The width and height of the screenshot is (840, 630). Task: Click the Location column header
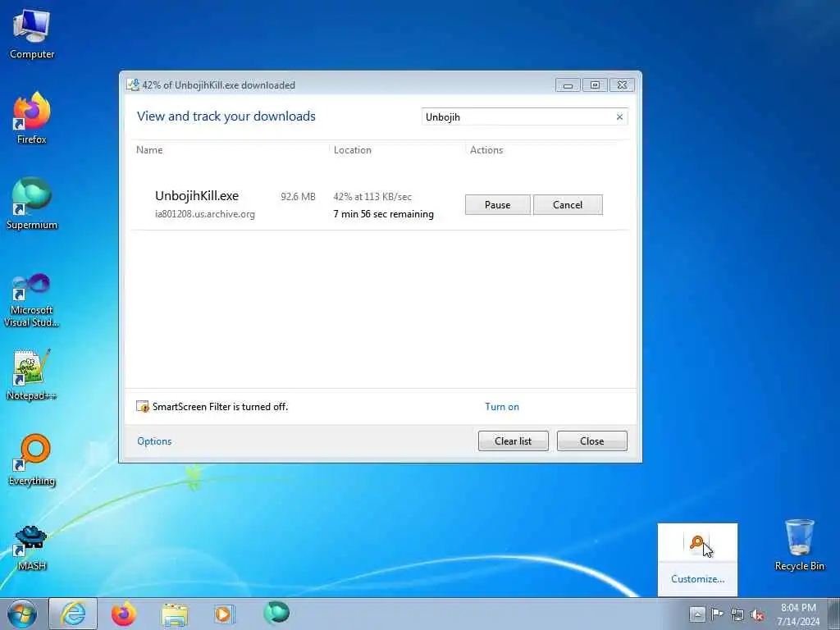(x=353, y=150)
